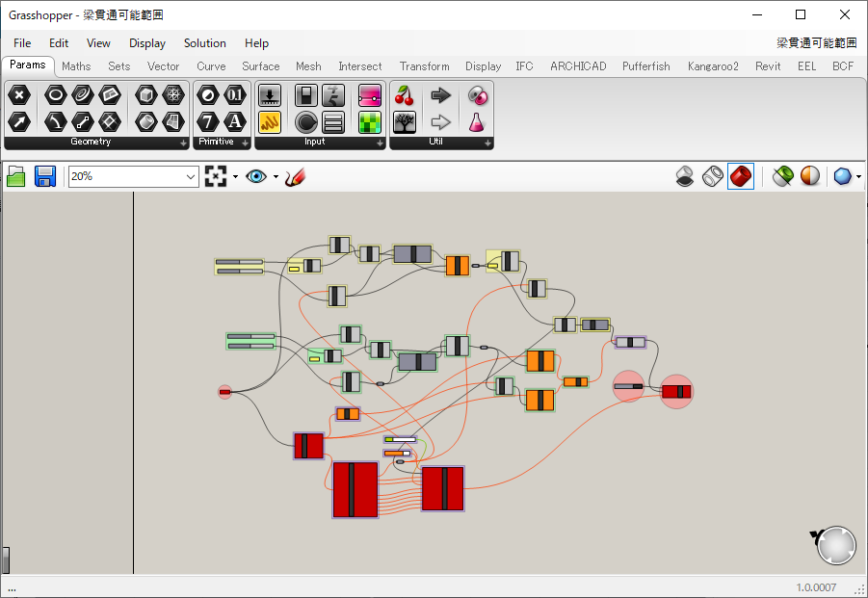
Task: Open the Edit menu
Action: click(x=59, y=43)
